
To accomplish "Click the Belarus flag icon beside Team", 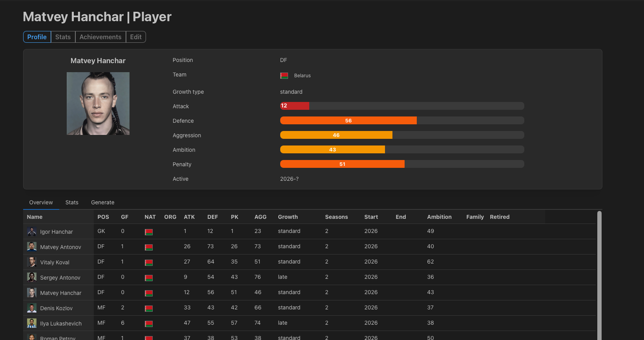I will pyautogui.click(x=284, y=76).
